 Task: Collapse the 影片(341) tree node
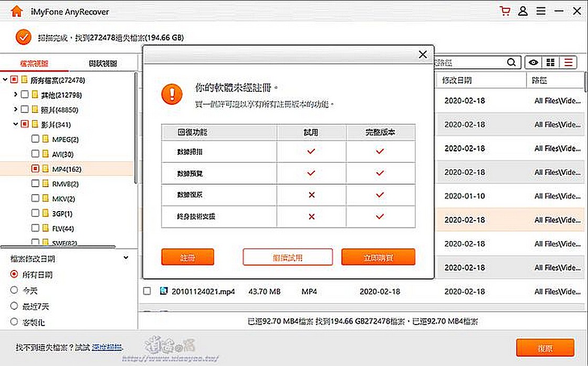tap(16, 124)
